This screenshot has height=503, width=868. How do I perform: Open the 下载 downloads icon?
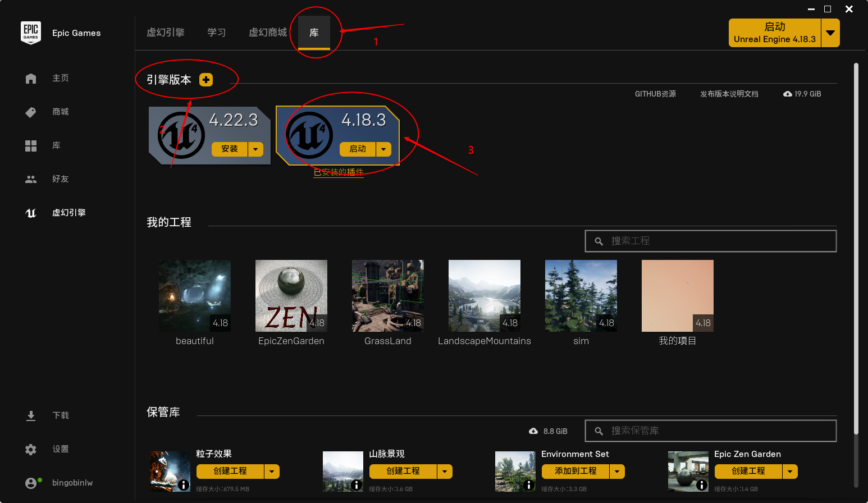tap(31, 415)
